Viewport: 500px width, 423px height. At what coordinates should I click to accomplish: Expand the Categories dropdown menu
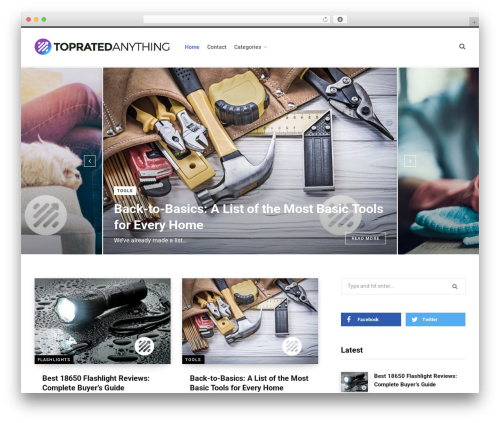tap(250, 47)
